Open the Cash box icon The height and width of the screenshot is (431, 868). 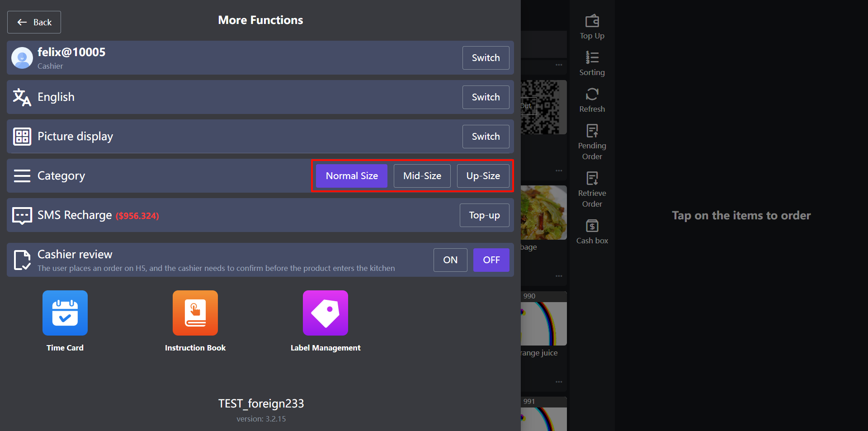coord(592,226)
